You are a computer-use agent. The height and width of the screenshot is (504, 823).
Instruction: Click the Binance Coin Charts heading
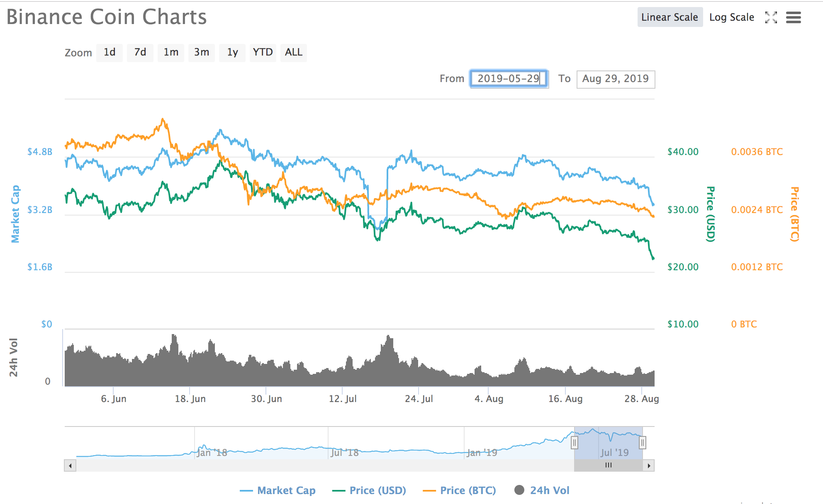pyautogui.click(x=107, y=17)
